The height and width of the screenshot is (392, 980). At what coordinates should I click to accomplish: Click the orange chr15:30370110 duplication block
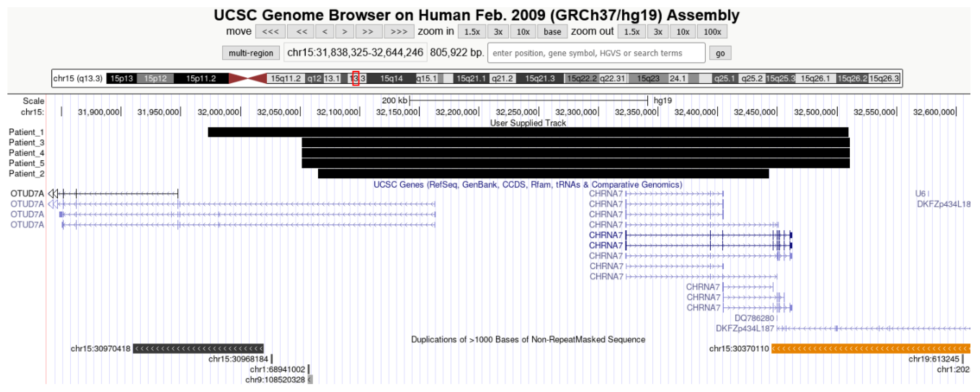click(x=870, y=349)
